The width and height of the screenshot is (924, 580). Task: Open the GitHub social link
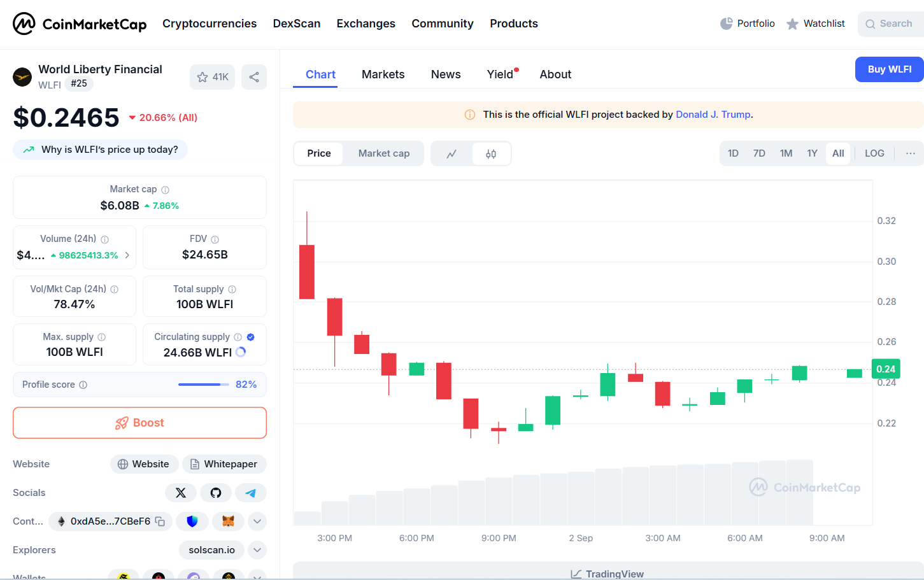[x=216, y=493]
